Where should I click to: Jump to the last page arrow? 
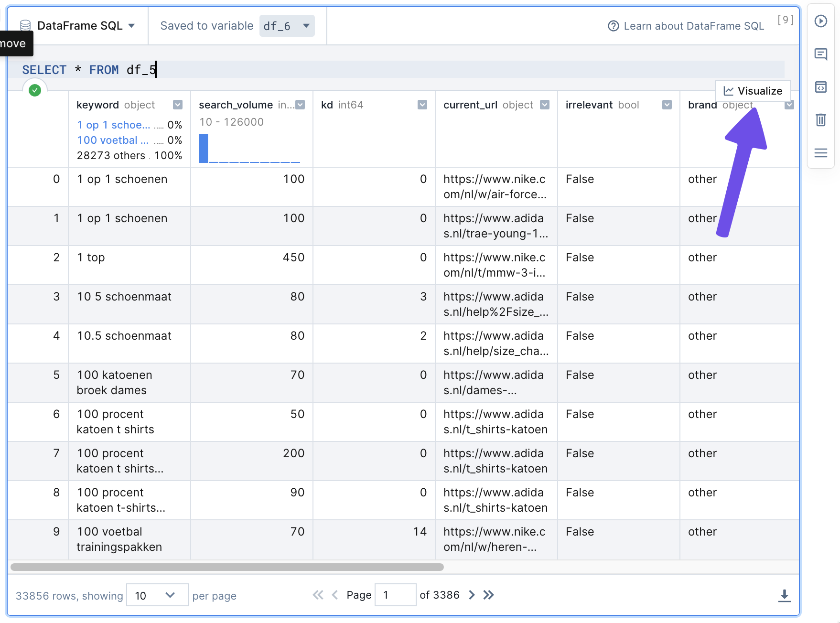pyautogui.click(x=488, y=595)
